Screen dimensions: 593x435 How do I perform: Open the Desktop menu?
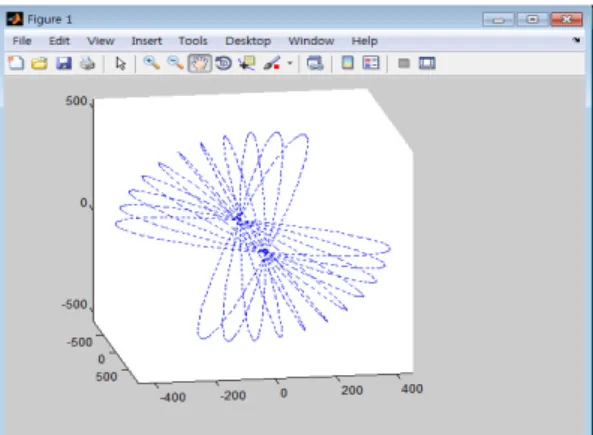point(248,41)
